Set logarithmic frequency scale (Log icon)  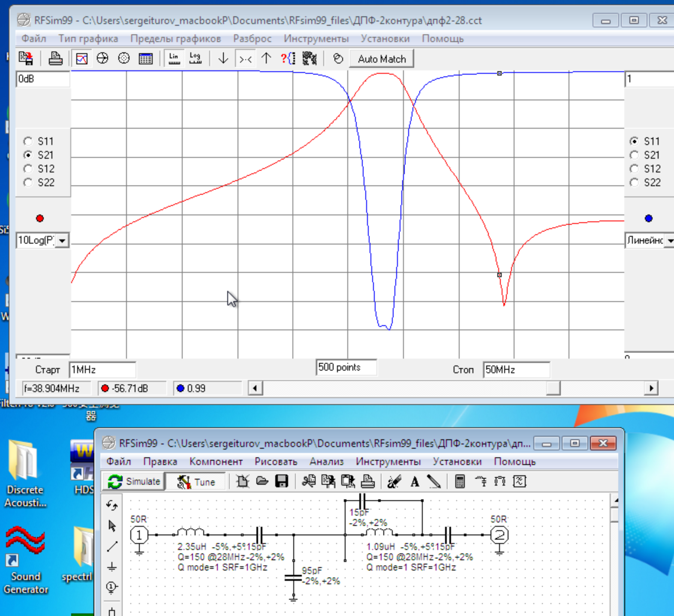point(196,58)
